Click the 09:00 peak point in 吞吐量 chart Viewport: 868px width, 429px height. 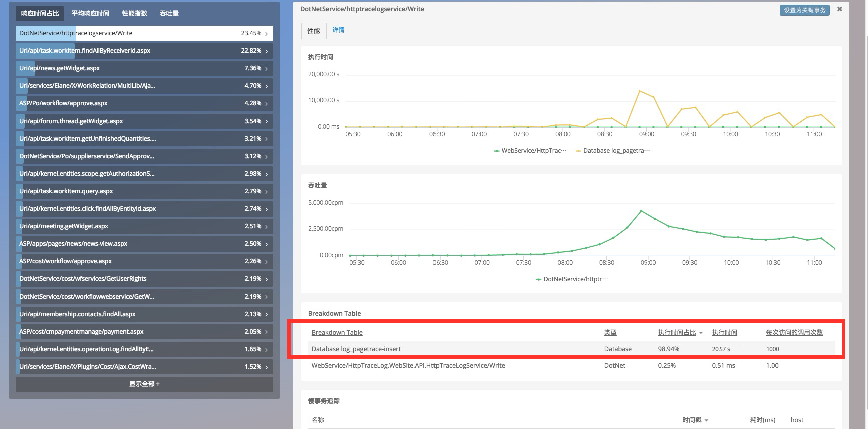[641, 211]
